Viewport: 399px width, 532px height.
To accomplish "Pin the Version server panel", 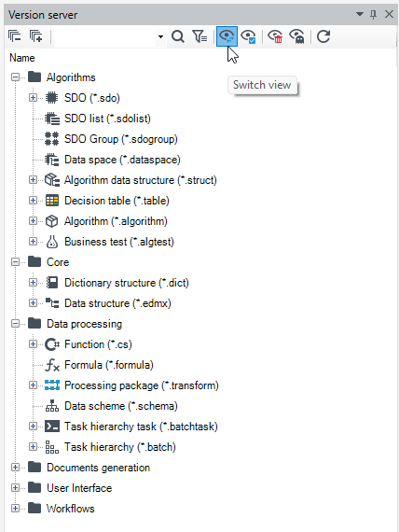I will tap(373, 14).
